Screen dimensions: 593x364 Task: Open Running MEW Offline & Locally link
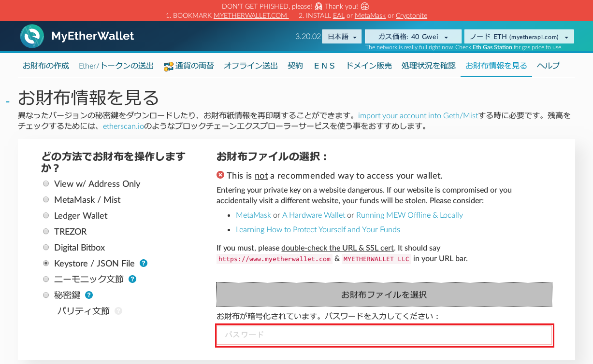pyautogui.click(x=409, y=215)
